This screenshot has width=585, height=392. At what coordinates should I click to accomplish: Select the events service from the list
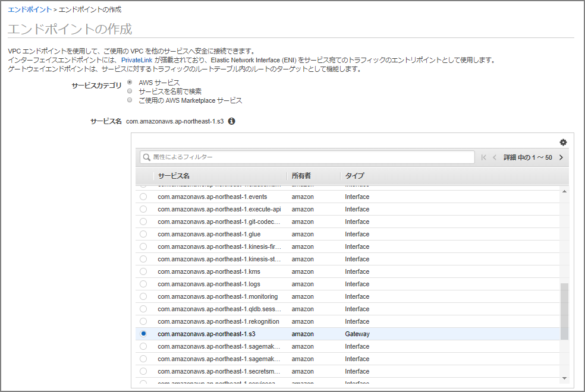[x=143, y=197]
